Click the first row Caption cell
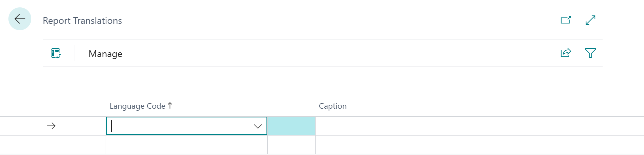The width and height of the screenshot is (644, 155). click(x=471, y=126)
